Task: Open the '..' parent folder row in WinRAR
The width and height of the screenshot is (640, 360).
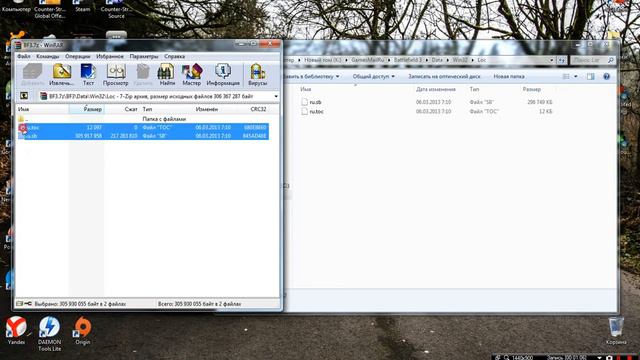Action: tap(142, 119)
